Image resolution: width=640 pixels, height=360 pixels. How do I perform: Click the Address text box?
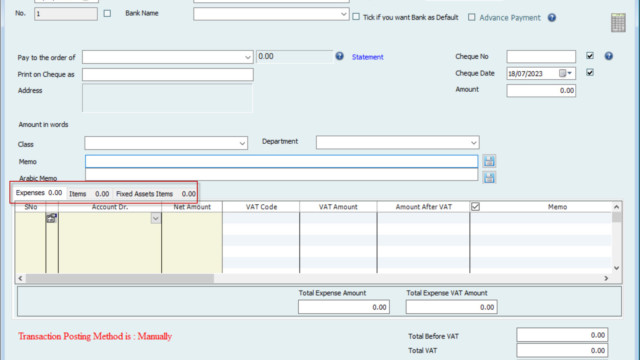[x=167, y=98]
